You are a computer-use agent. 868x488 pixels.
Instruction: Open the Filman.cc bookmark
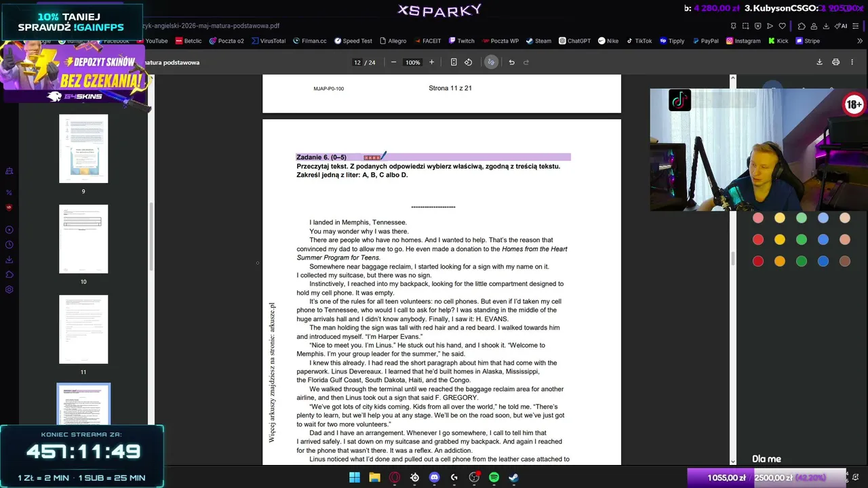pos(310,41)
